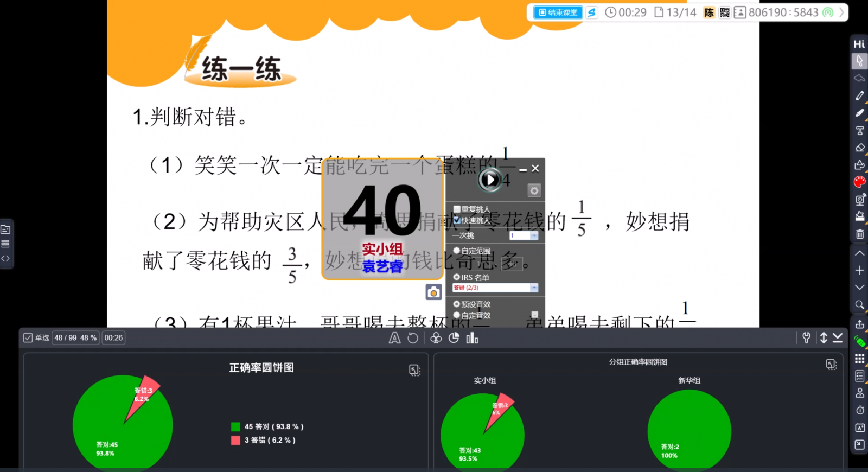Pop out the 正确率圆饼图 chart

coord(414,370)
